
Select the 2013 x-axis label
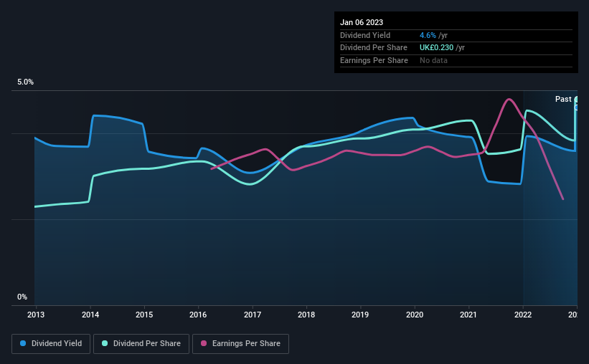[36, 315]
